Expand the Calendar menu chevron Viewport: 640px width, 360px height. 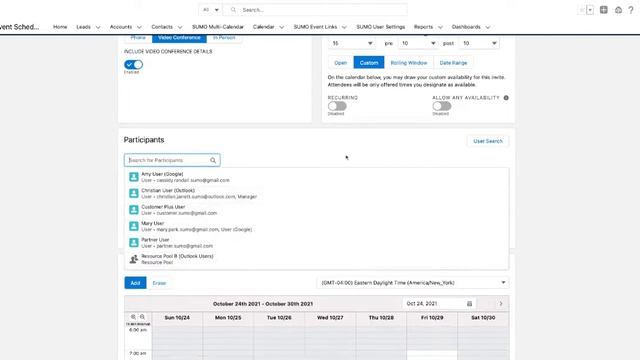pyautogui.click(x=282, y=27)
